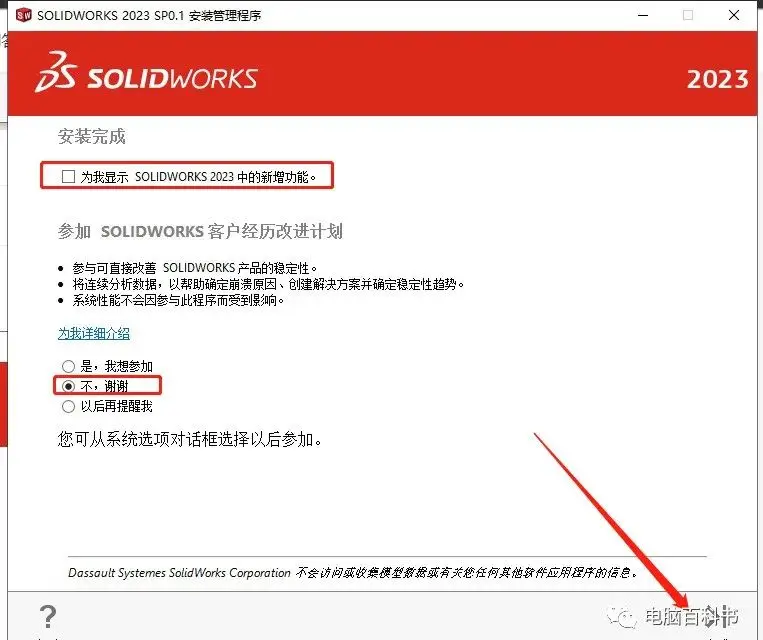Click the SOLIDWORKS installer title bar icon
The width and height of the screenshot is (763, 640).
click(23, 15)
